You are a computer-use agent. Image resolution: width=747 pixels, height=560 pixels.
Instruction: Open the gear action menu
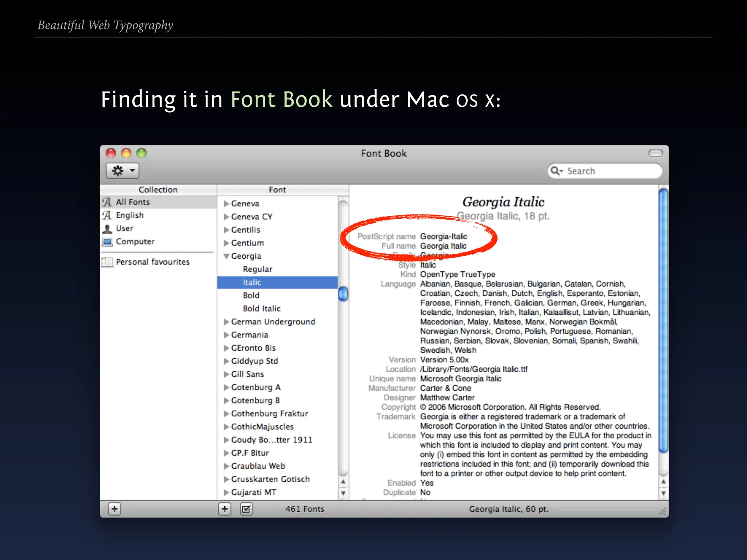(x=123, y=171)
